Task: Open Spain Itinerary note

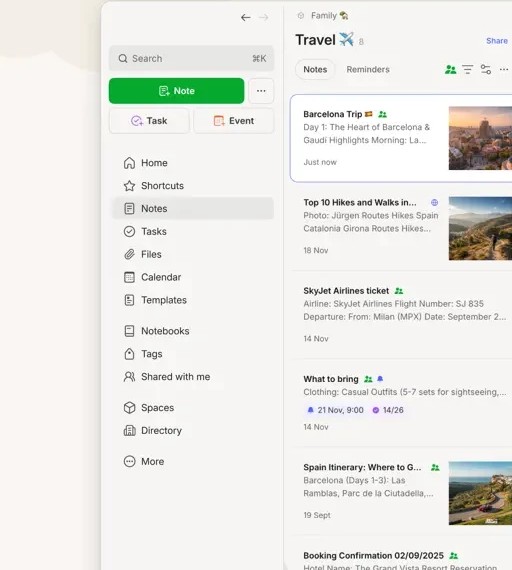Action: coord(401,491)
